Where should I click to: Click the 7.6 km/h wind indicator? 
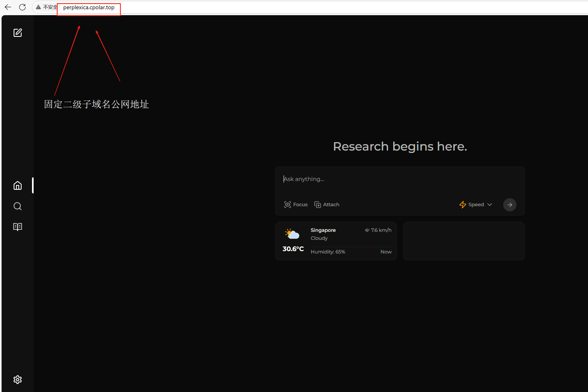378,230
